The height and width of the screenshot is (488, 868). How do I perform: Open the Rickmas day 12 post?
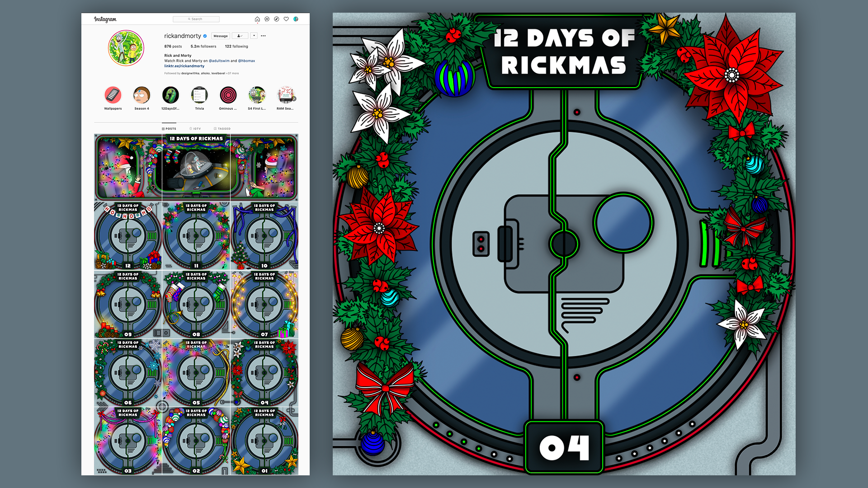tap(128, 236)
